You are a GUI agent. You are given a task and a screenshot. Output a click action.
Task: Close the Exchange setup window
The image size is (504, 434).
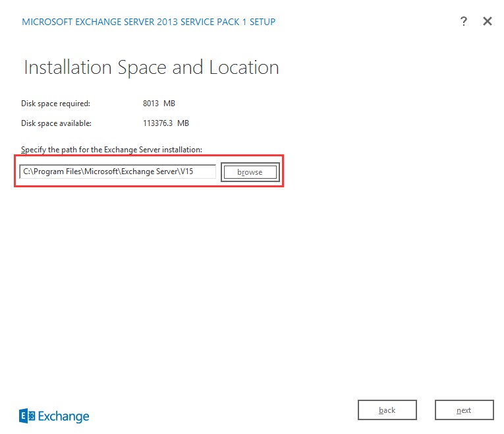click(488, 21)
